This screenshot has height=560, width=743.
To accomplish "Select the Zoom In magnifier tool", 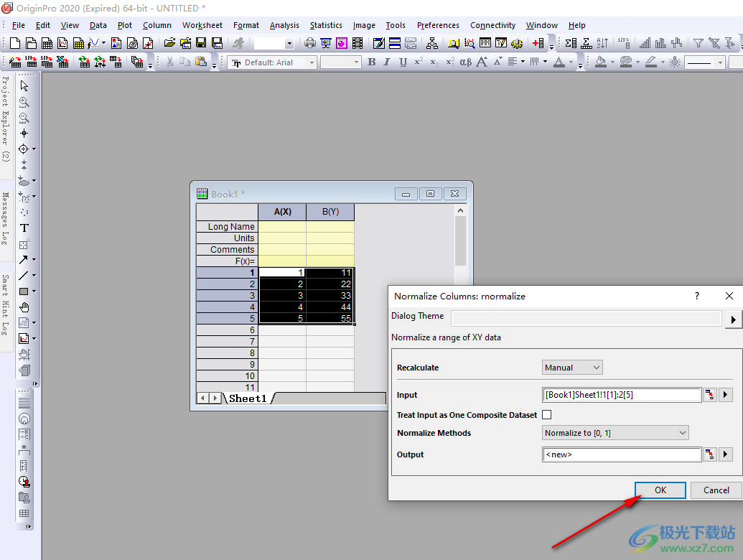I will coord(24,103).
